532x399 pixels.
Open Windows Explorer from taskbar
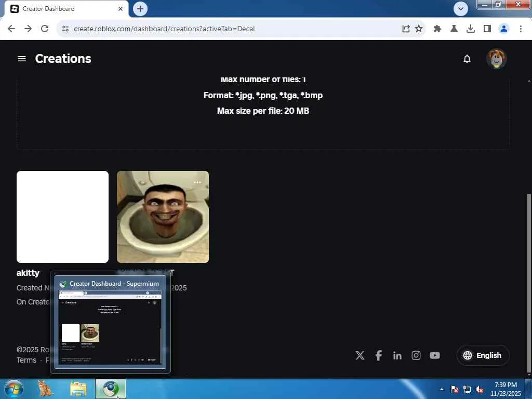[78, 389]
